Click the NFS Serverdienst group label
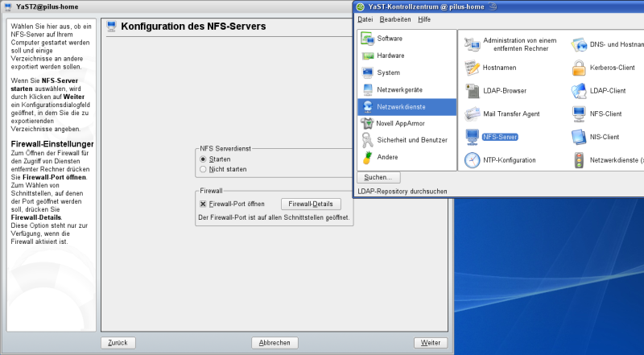The height and width of the screenshot is (355, 644). (x=225, y=149)
